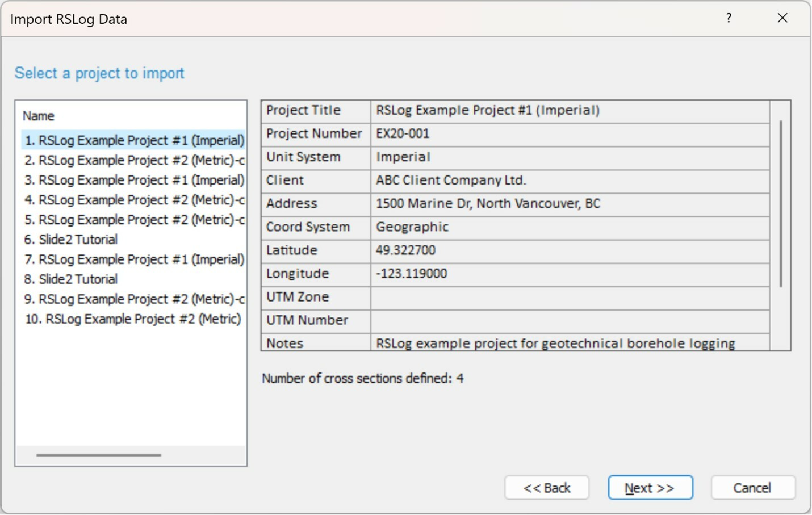Viewport: 812px width, 515px height.
Task: Click the Project Title label cell
Action: pyautogui.click(x=316, y=110)
